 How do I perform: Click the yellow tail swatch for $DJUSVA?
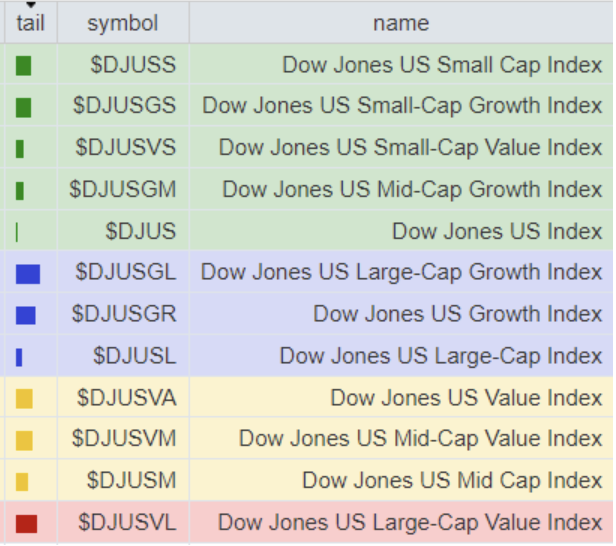pos(24,399)
